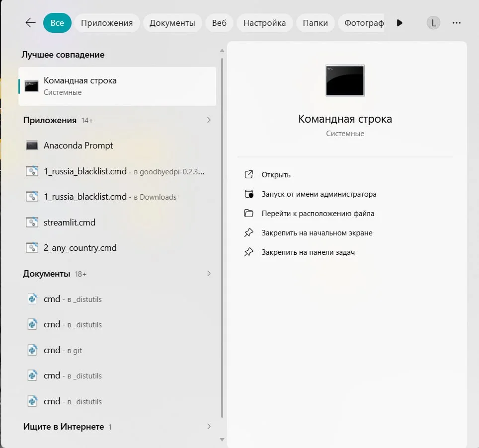
Task: Switch to the Папки filter tab
Action: click(315, 23)
